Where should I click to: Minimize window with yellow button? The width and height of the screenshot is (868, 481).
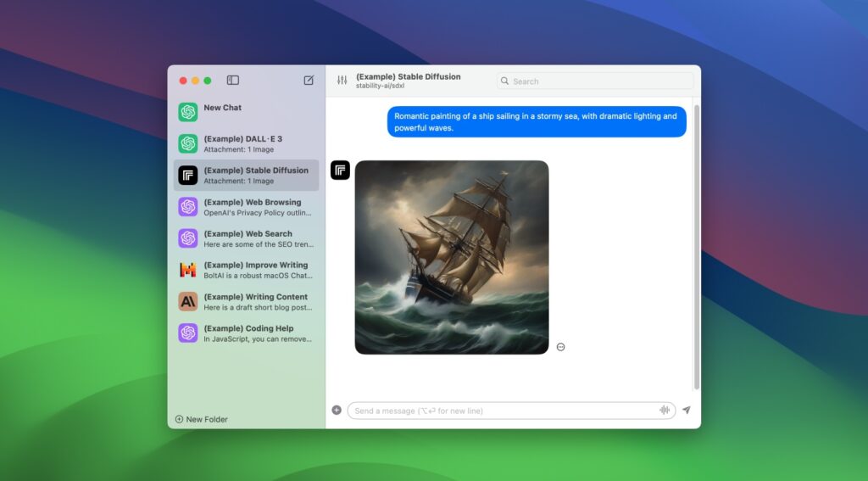(x=196, y=81)
